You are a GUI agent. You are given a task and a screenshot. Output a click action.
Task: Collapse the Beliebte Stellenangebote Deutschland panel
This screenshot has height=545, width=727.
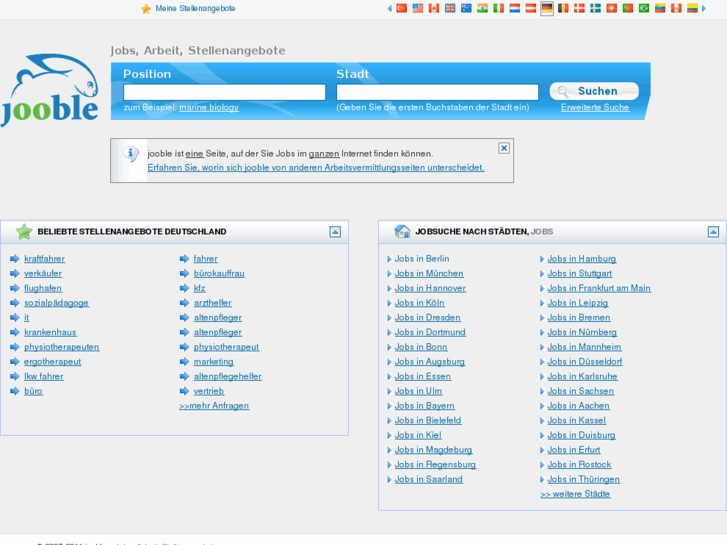pos(335,232)
